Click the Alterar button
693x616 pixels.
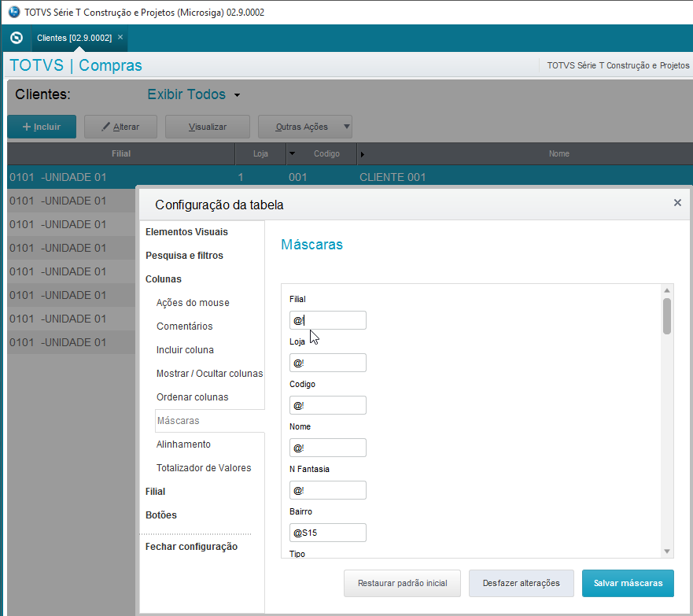tap(120, 127)
